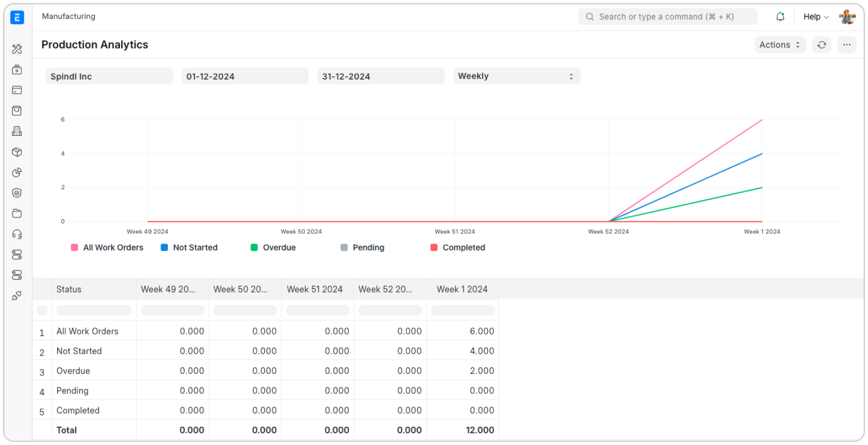
Task: Open the shopping bag sidebar module
Action: coord(17,110)
